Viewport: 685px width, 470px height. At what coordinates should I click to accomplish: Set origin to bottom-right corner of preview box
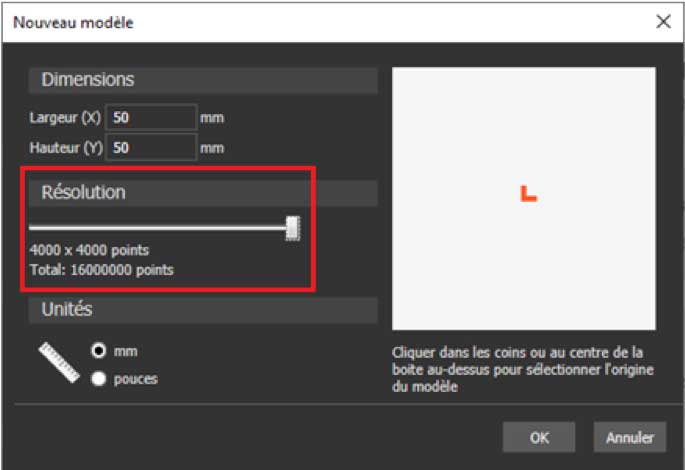(649, 322)
